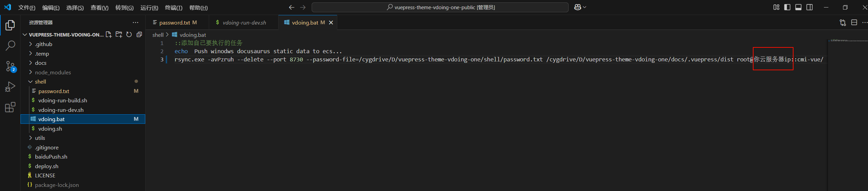This screenshot has height=191, width=868.
Task: Split the editor to the right
Action: [x=854, y=23]
